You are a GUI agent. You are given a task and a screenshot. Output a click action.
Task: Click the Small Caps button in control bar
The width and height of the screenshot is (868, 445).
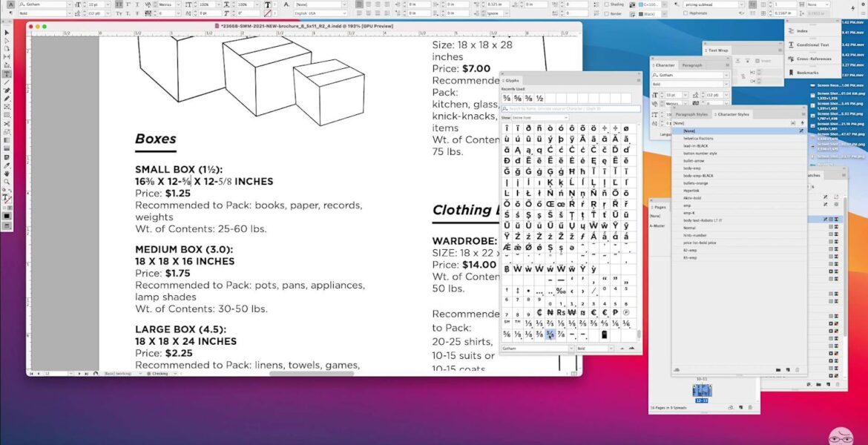[x=119, y=13]
